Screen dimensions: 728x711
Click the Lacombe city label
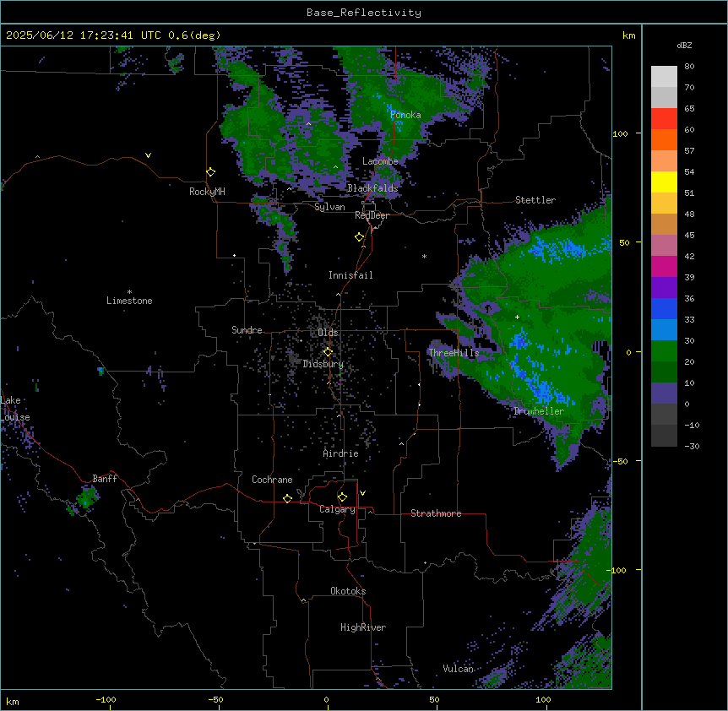pyautogui.click(x=380, y=161)
